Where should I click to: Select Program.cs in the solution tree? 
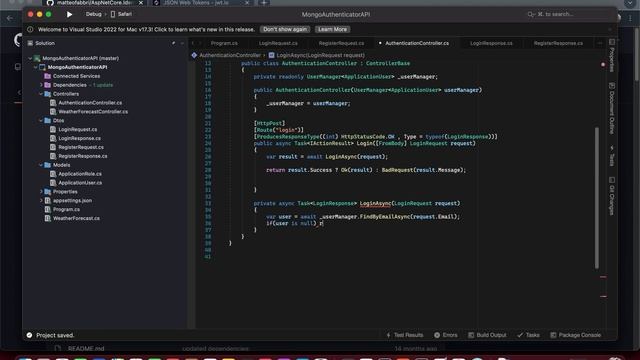[66, 209]
